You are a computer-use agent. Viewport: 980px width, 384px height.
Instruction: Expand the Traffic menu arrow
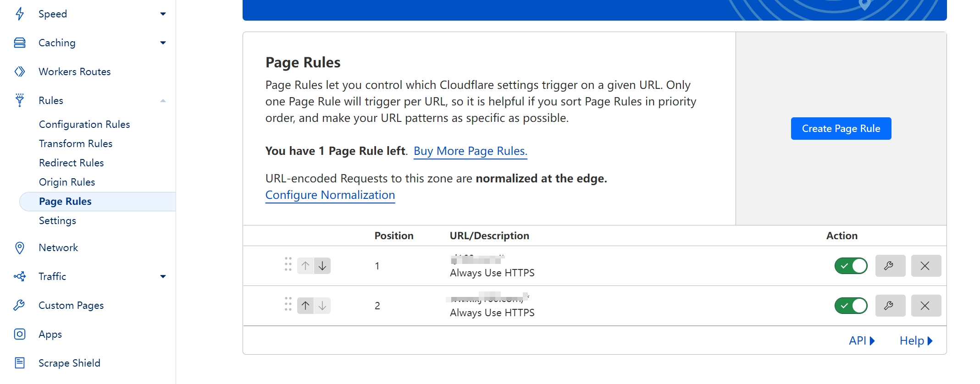tap(163, 277)
